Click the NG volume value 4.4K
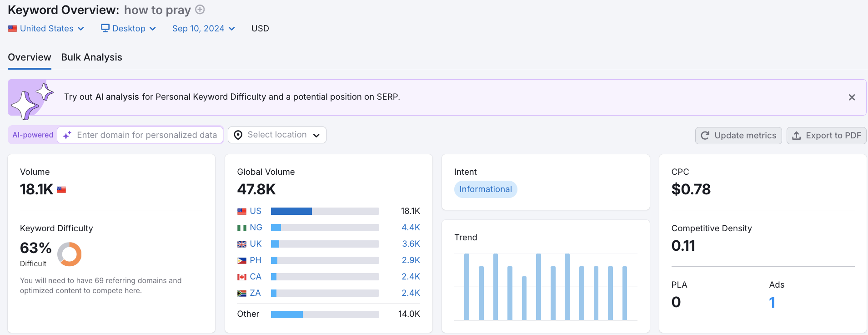 (411, 228)
